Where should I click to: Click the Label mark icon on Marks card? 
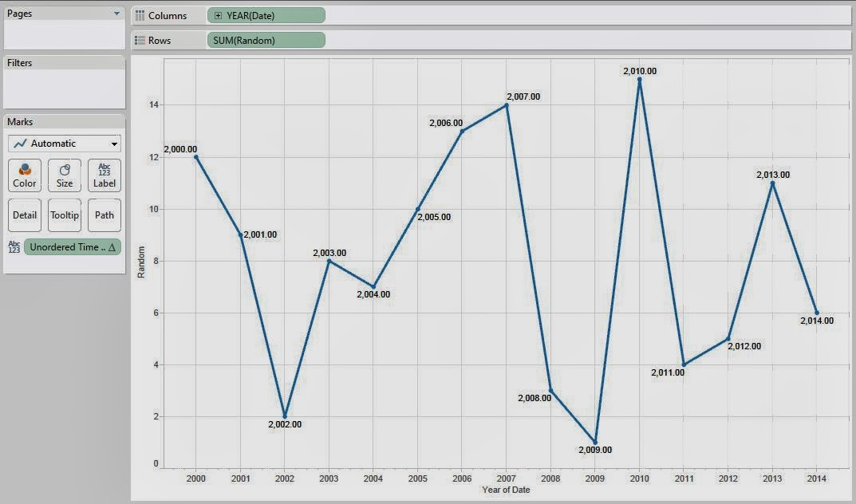tap(104, 175)
